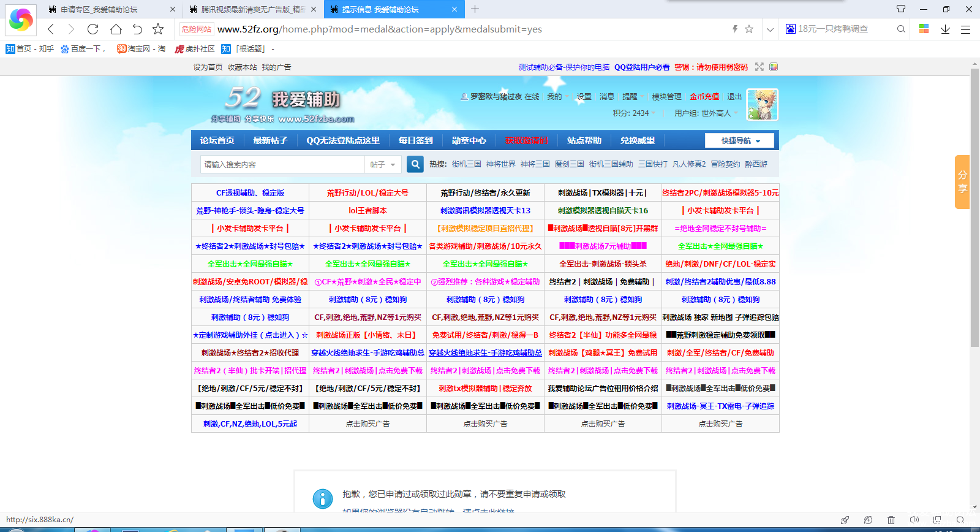
Task: Click the lightning speed-mode icon in address bar
Action: click(x=735, y=29)
